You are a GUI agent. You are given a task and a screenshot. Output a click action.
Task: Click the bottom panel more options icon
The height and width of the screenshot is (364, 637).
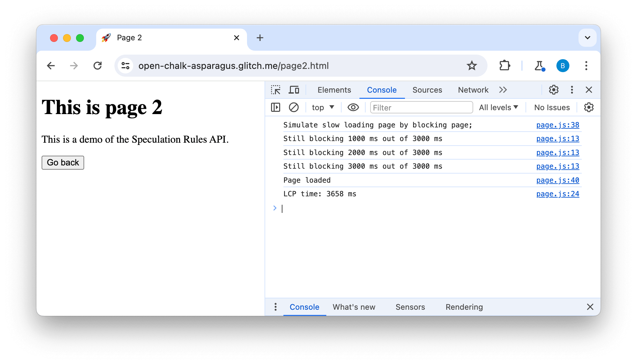point(276,307)
